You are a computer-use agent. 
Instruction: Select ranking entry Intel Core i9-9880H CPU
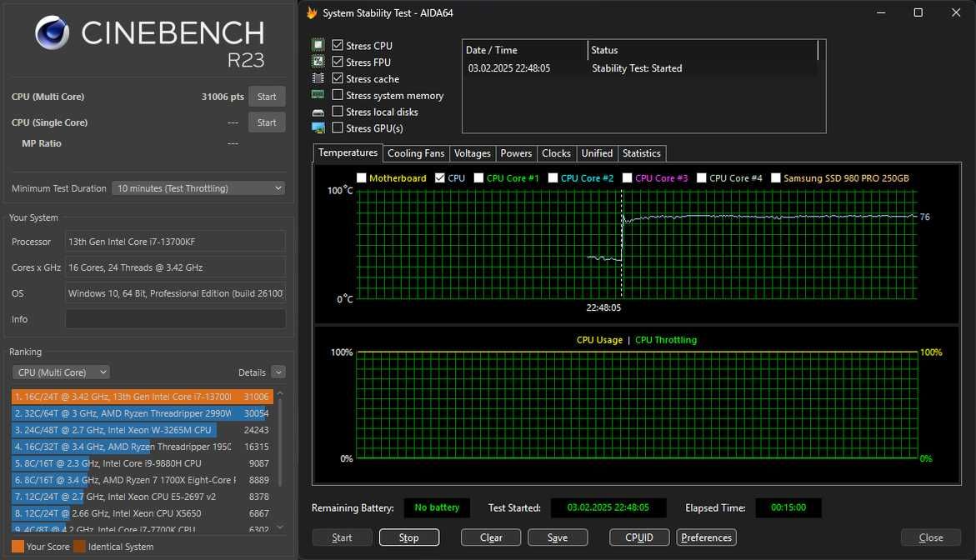pos(142,463)
